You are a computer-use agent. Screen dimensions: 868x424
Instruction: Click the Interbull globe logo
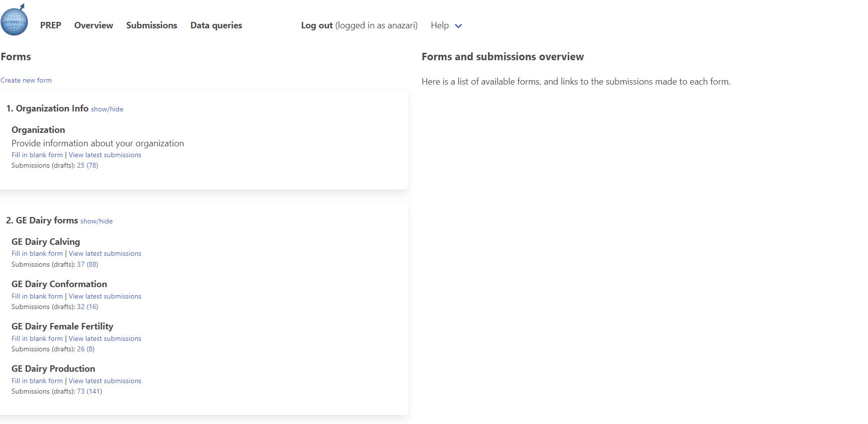click(14, 20)
